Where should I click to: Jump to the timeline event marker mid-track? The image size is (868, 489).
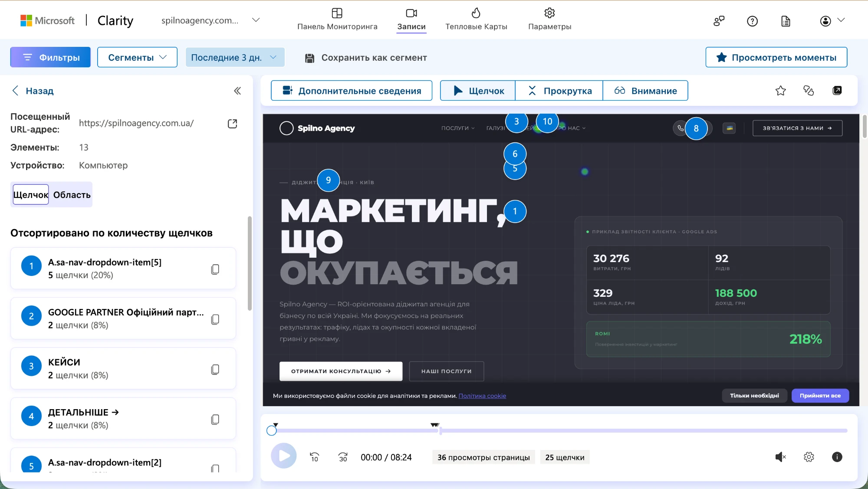434,425
